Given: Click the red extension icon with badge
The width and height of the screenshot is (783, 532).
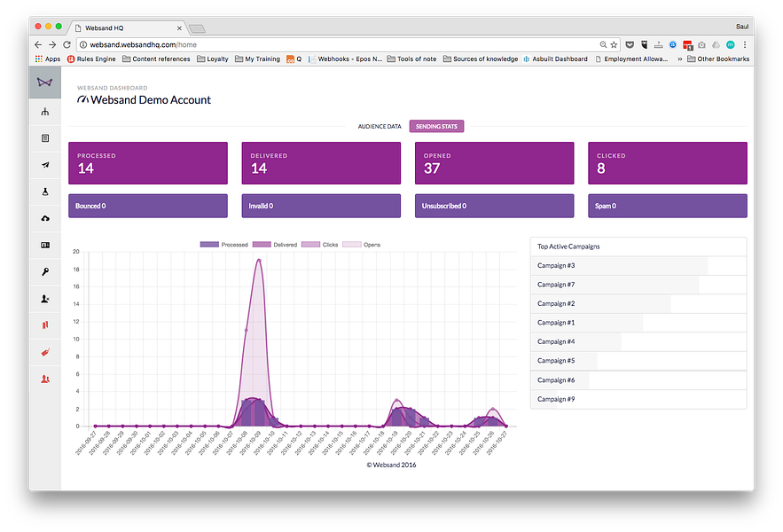Looking at the screenshot, I should [x=687, y=45].
